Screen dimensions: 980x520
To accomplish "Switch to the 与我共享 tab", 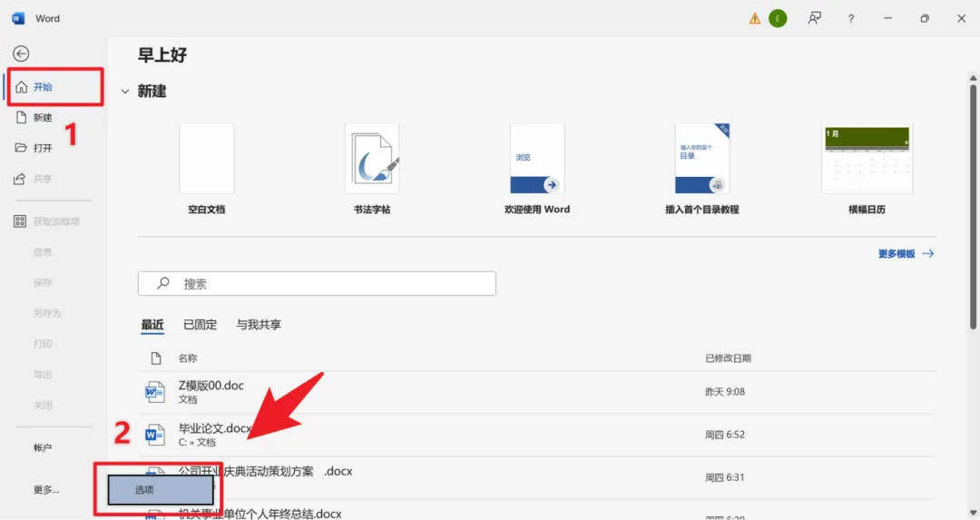I will coord(259,324).
